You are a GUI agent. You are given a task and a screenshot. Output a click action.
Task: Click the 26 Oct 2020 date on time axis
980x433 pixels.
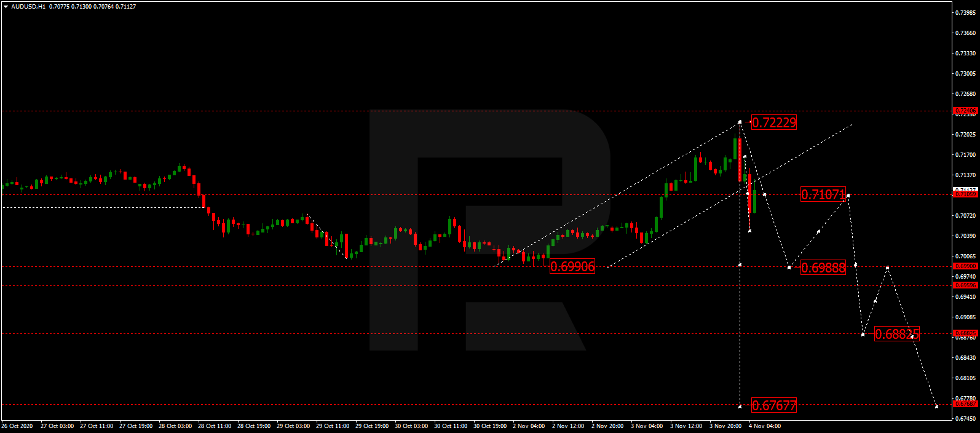coord(17,426)
